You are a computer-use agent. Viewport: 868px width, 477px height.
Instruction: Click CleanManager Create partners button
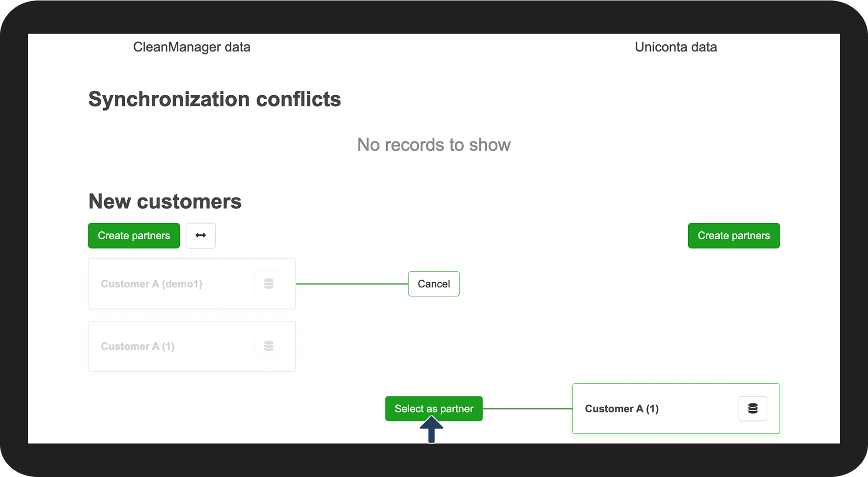134,235
